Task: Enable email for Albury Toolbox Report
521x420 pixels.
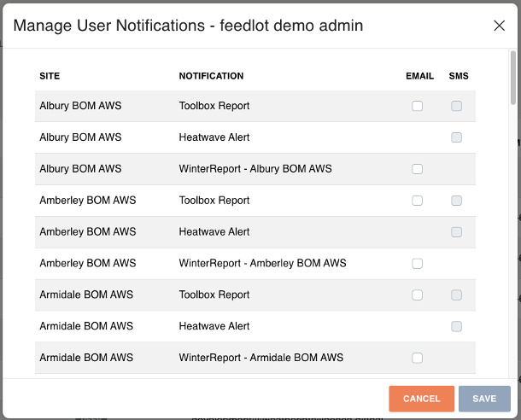Action: (417, 107)
